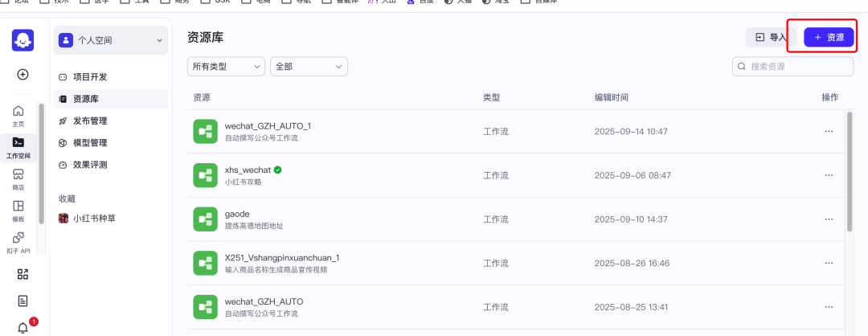Click description 输入商品名称生成商品宣传视频
This screenshot has width=868, height=336.
tap(276, 270)
